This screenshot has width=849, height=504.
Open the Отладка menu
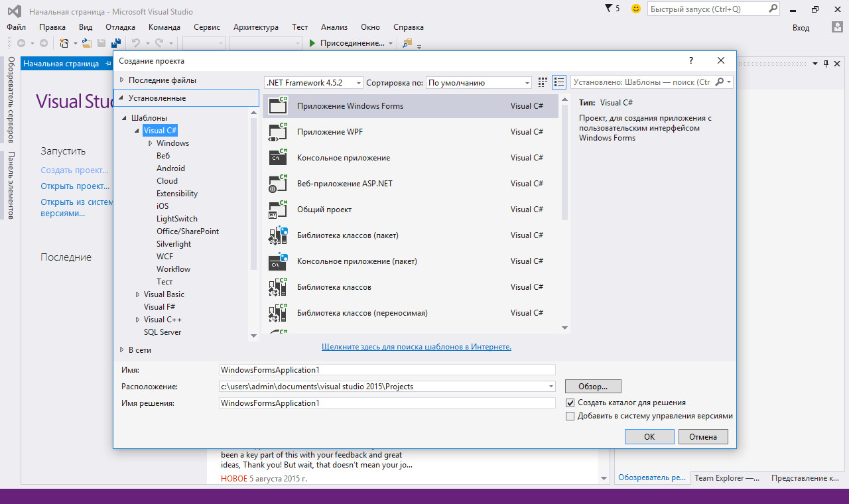(120, 27)
